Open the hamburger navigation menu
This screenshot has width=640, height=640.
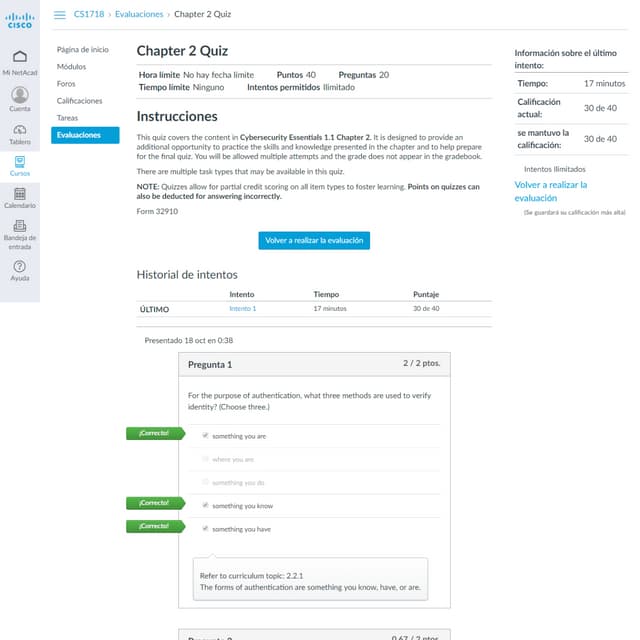tap(59, 15)
